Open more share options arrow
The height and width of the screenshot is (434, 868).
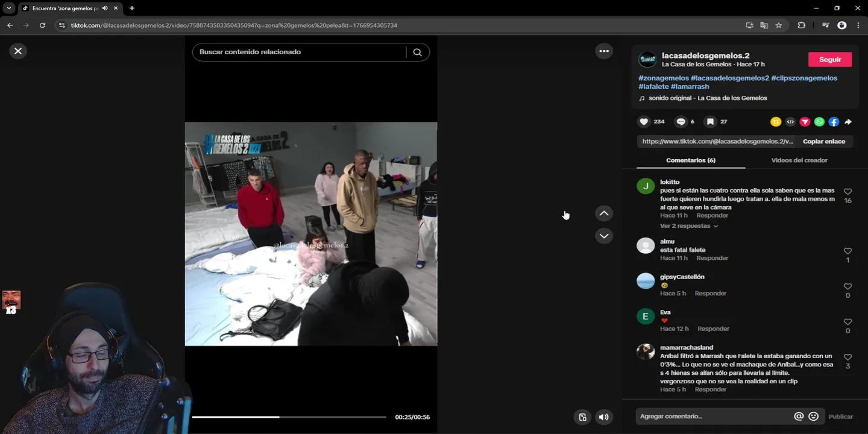[848, 122]
